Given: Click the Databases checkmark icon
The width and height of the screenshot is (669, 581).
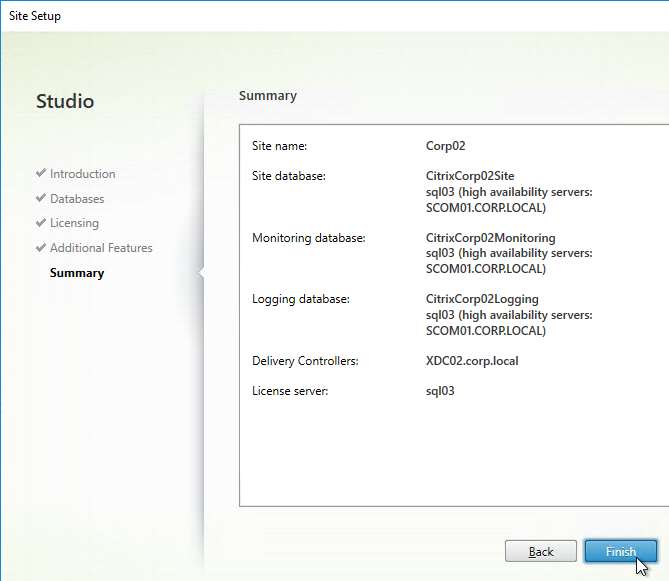Looking at the screenshot, I should (41, 198).
